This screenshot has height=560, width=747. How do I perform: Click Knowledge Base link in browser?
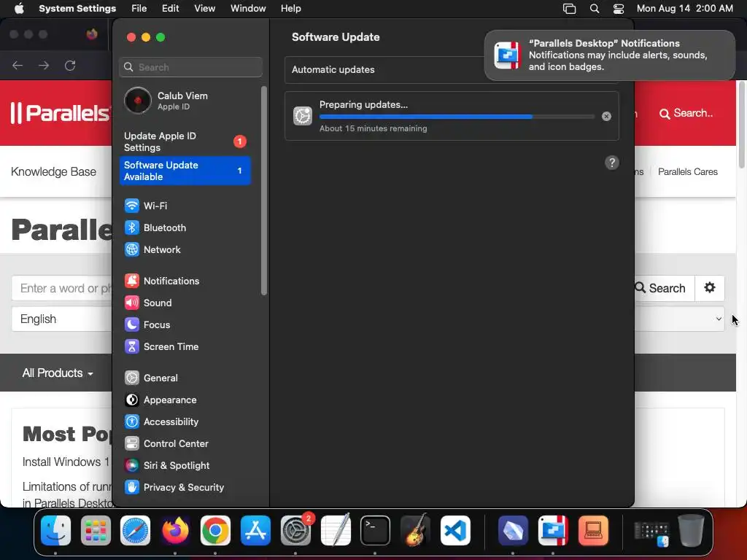53,172
